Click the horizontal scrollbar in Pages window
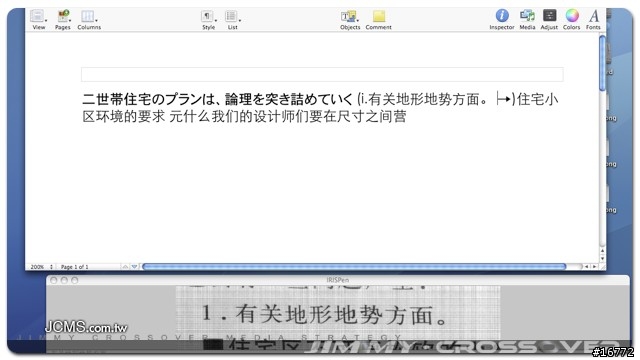Image resolution: width=640 pixels, height=360 pixels. tap(354, 267)
